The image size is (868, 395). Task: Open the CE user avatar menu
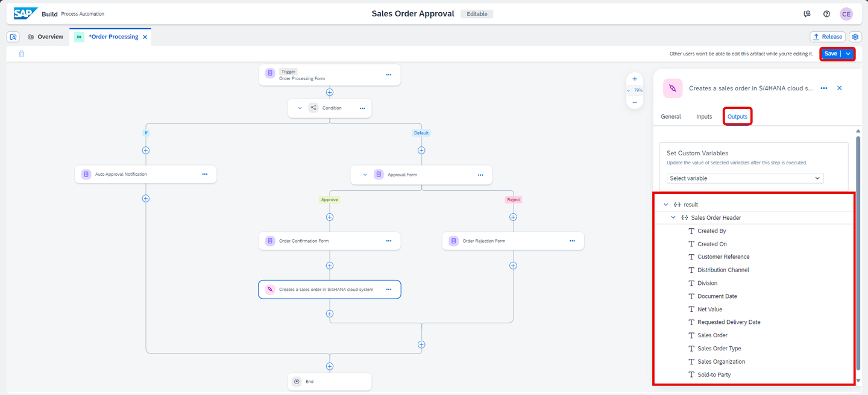pos(846,14)
